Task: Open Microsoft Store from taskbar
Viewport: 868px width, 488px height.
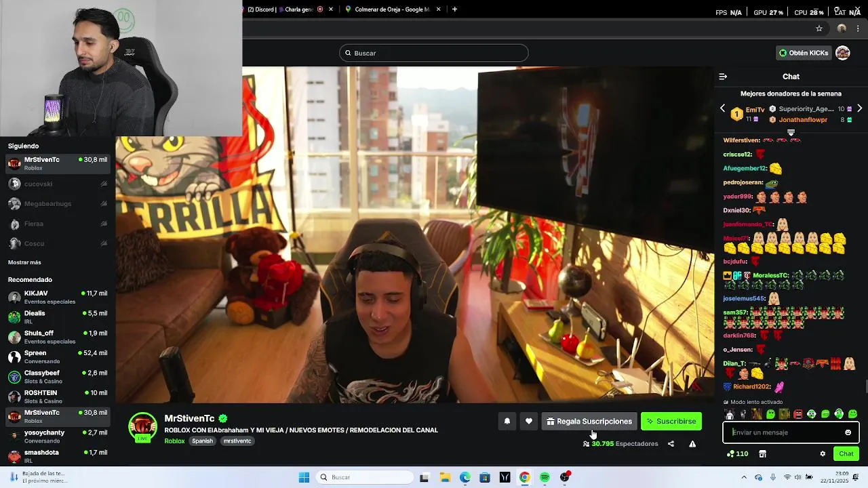Action: pos(484,477)
